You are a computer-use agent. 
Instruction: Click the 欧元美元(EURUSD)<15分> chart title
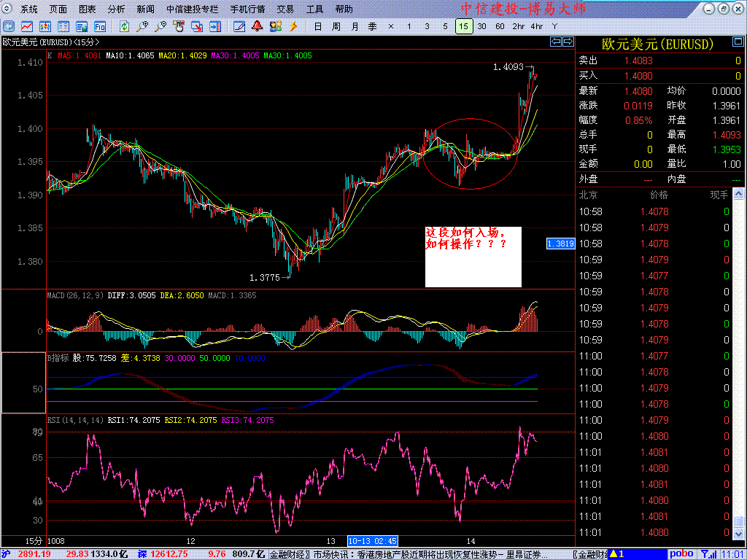click(51, 42)
